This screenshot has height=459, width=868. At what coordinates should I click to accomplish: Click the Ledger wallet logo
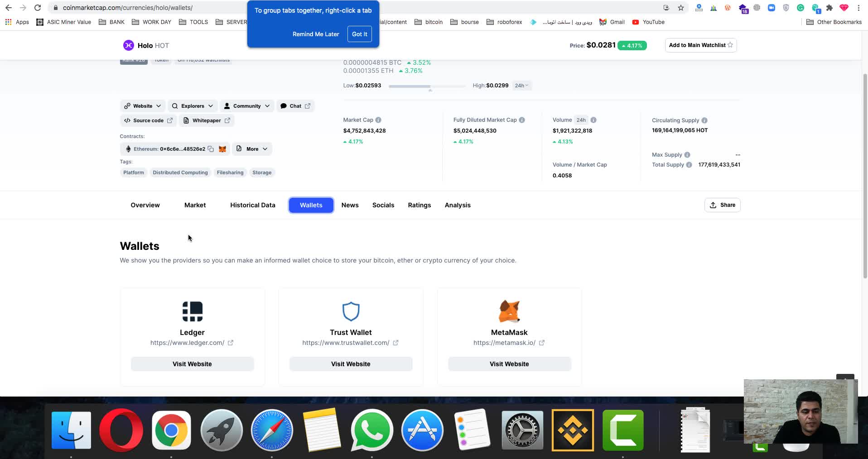(193, 311)
